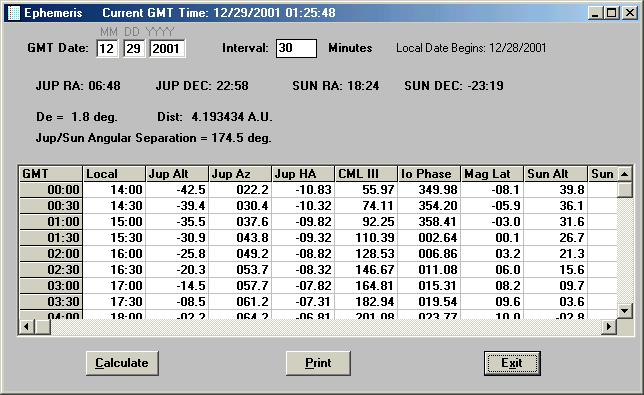Click Jup Alt cell -08.5
This screenshot has height=395, width=644.
pyautogui.click(x=177, y=302)
